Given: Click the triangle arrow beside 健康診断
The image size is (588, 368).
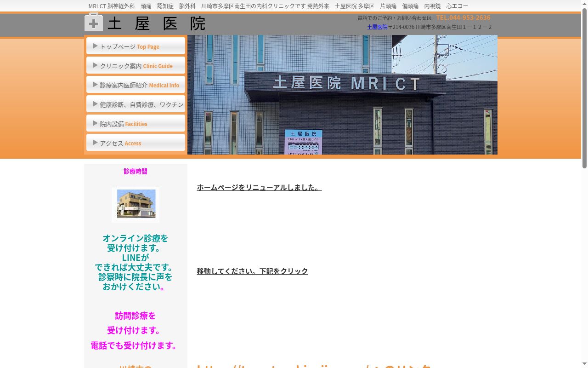Looking at the screenshot, I should pos(95,104).
